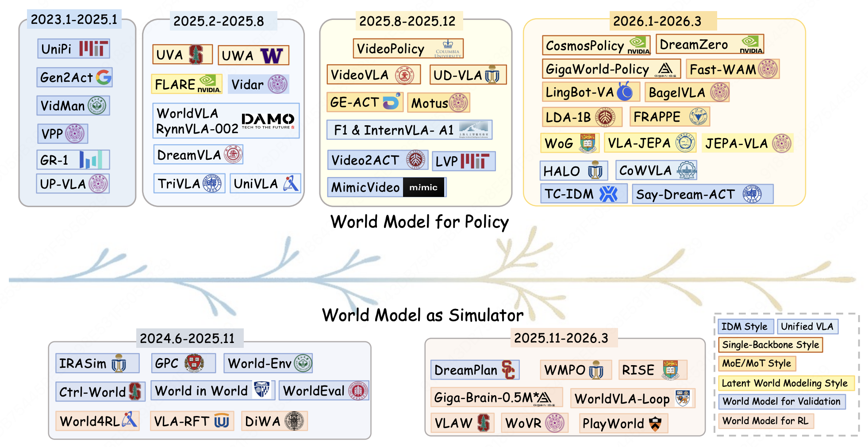Click the World Model for Policy heading

pyautogui.click(x=420, y=222)
